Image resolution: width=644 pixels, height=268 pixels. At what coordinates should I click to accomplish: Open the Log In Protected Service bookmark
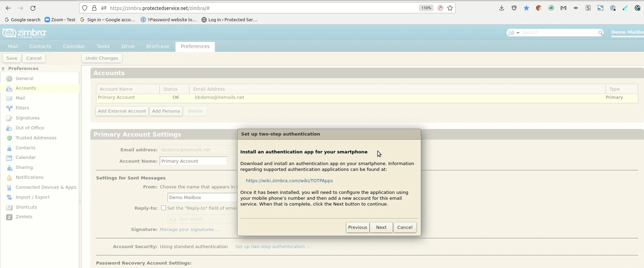[x=229, y=20]
